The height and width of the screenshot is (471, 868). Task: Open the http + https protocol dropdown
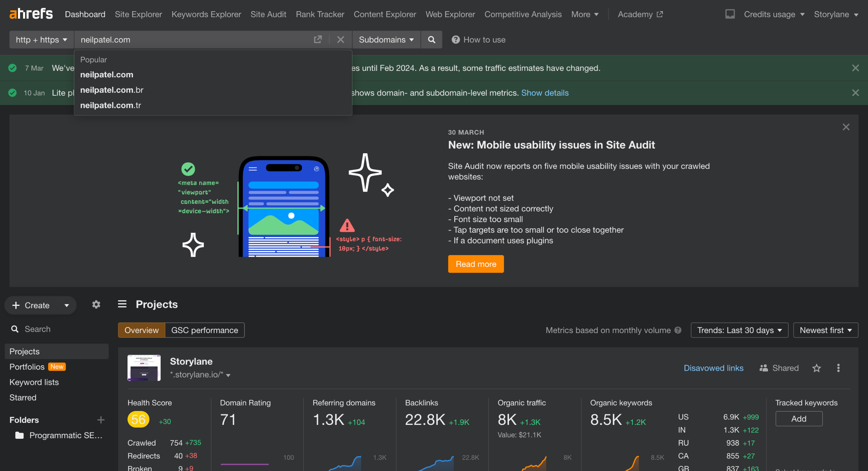[41, 40]
